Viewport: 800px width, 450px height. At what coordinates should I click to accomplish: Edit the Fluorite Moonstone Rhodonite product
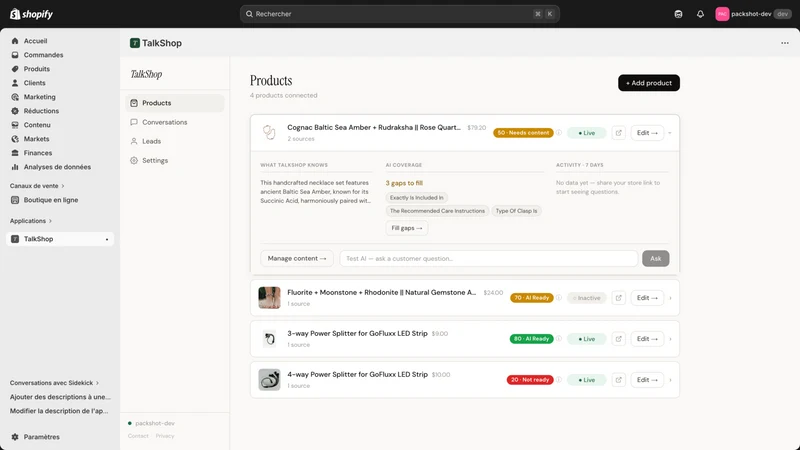pyautogui.click(x=647, y=298)
